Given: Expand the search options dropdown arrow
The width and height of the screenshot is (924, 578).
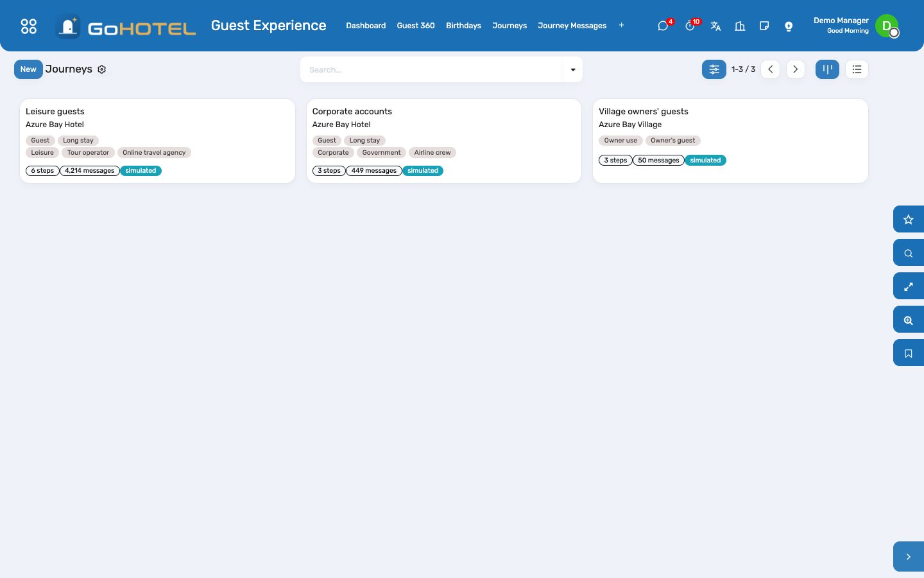Looking at the screenshot, I should [x=573, y=69].
